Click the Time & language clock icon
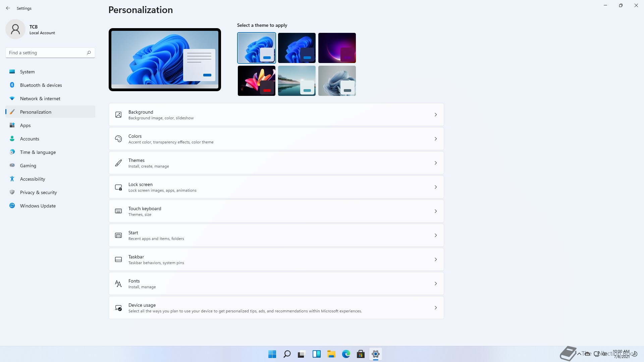644x362 pixels. [x=12, y=152]
